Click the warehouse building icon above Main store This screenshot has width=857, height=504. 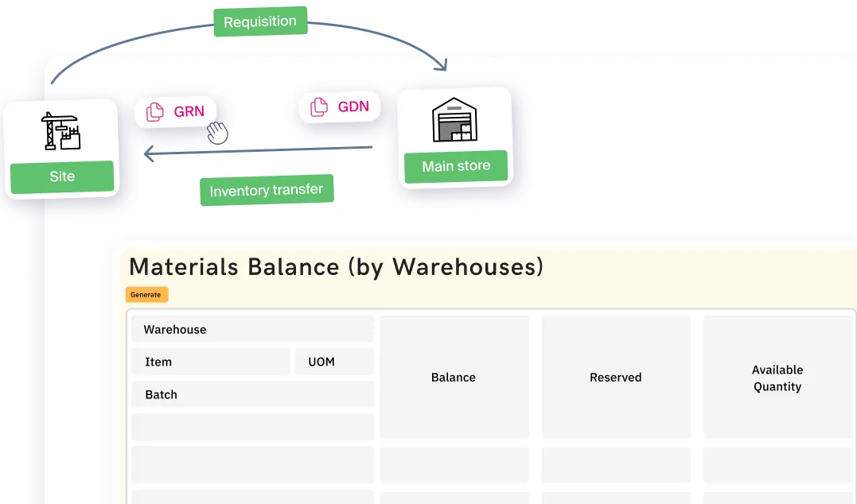click(455, 120)
